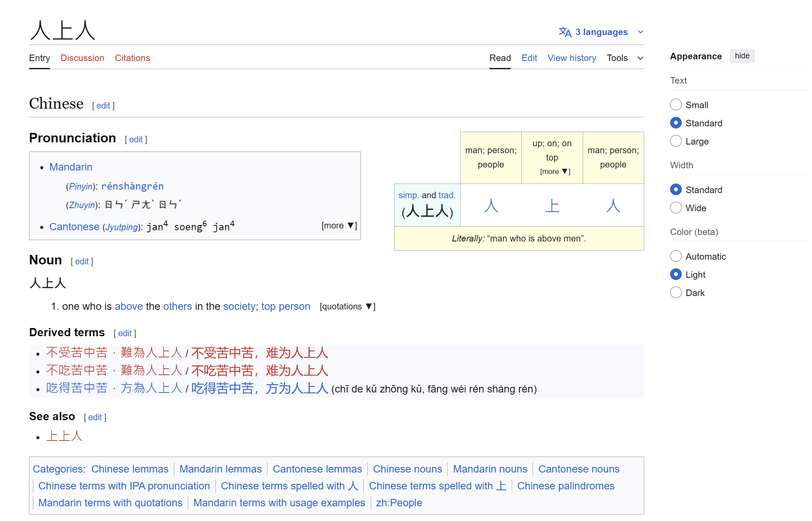Open the rénshàngrén pinyin link

point(132,186)
